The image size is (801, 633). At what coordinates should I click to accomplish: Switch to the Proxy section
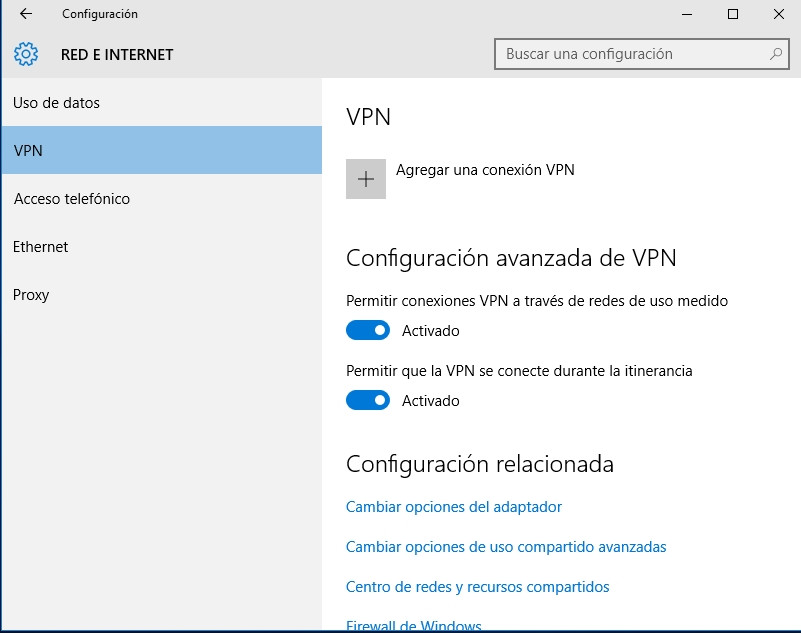click(x=31, y=295)
